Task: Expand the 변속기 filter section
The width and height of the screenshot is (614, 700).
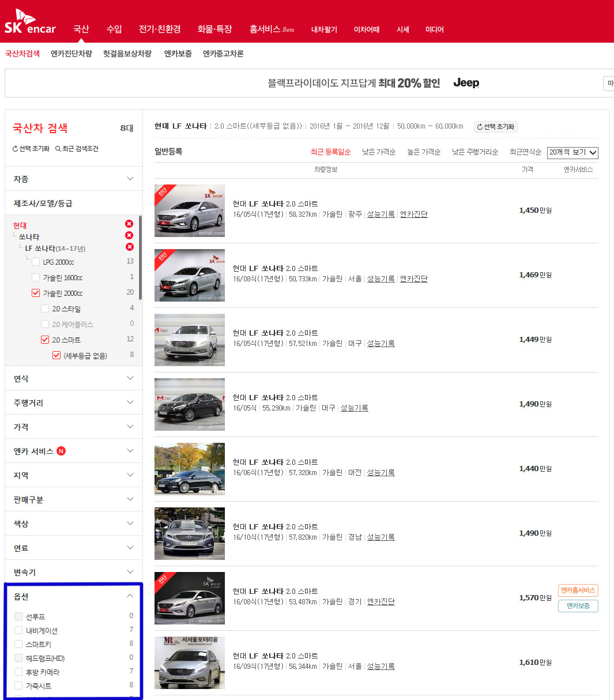Action: (x=74, y=572)
